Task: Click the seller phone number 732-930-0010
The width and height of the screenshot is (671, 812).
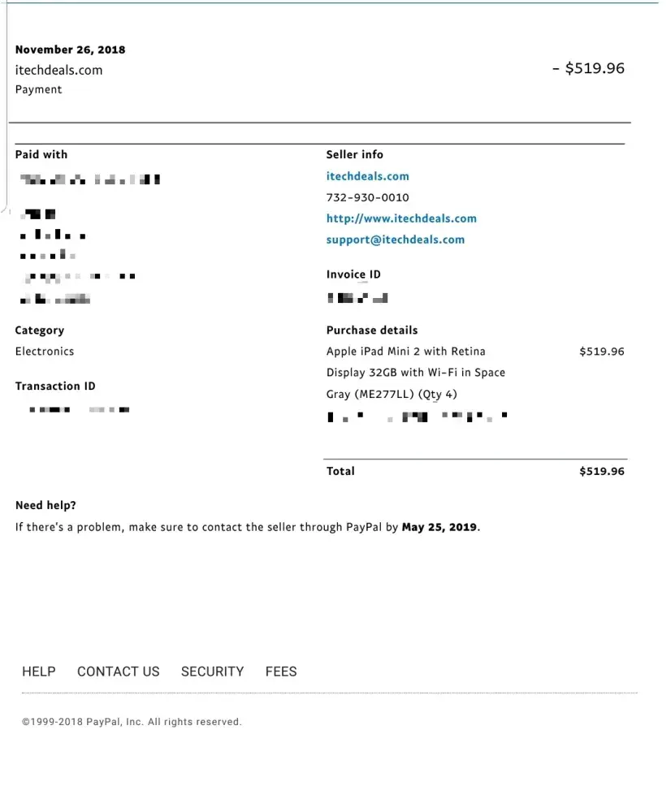Action: pyautogui.click(x=367, y=197)
